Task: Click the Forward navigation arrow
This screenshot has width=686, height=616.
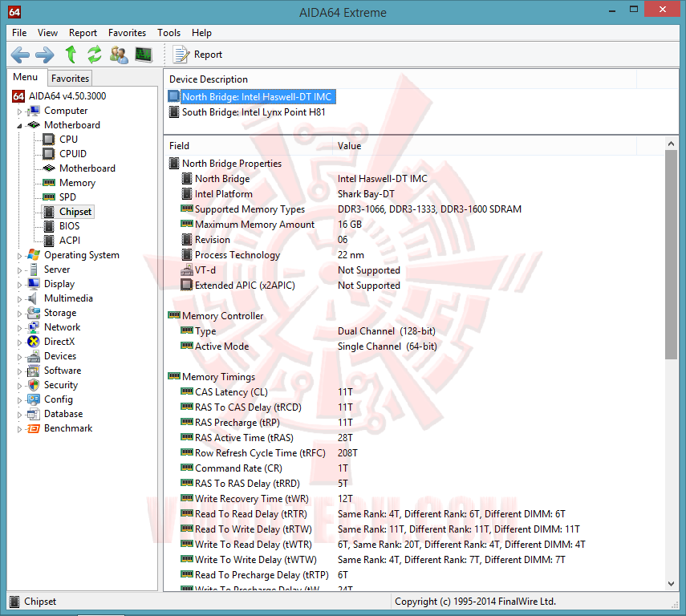Action: pyautogui.click(x=45, y=55)
